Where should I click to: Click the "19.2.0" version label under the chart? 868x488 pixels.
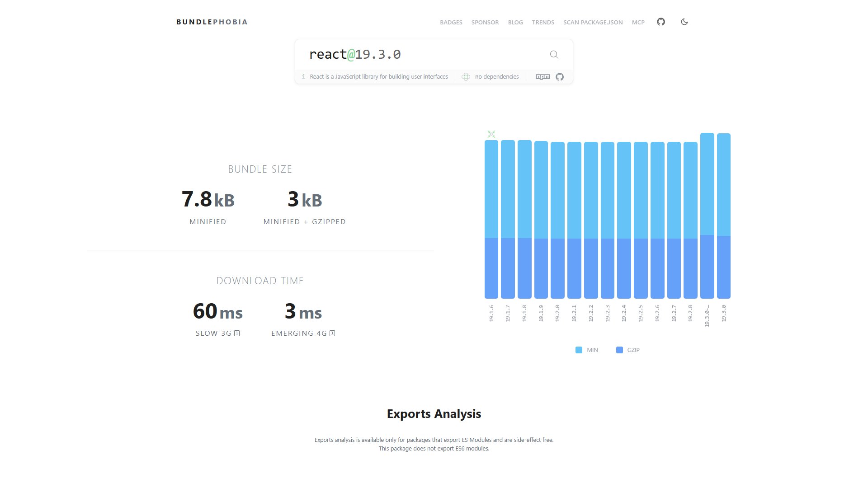[557, 313]
